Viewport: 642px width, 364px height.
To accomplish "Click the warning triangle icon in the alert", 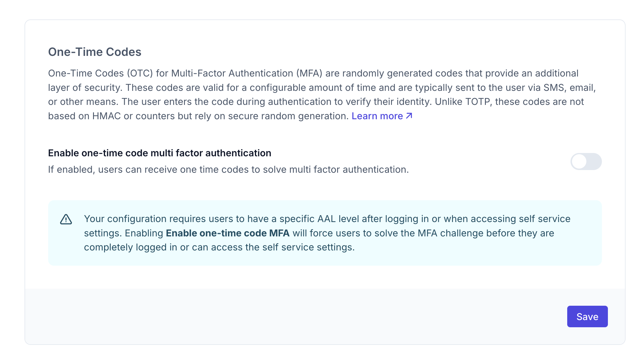I will tap(66, 219).
